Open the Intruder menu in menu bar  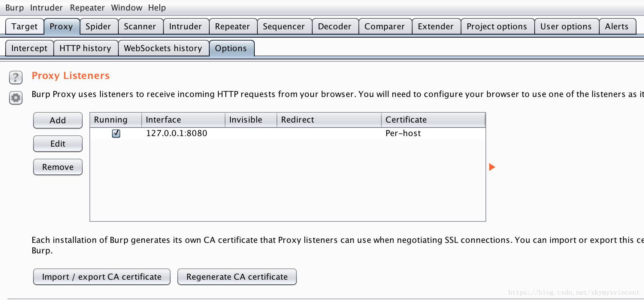46,8
